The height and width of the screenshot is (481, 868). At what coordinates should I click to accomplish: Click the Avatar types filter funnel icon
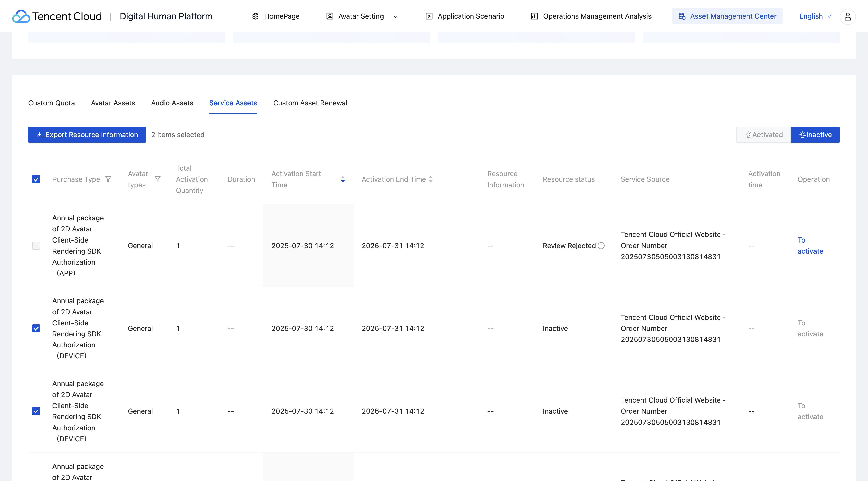pyautogui.click(x=157, y=179)
